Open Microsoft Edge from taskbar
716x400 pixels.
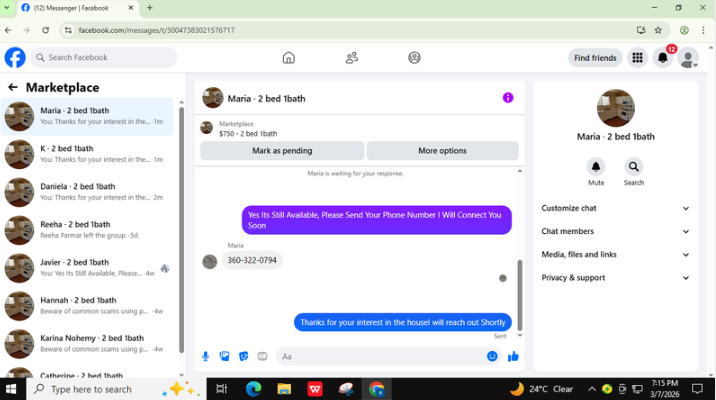tap(253, 389)
